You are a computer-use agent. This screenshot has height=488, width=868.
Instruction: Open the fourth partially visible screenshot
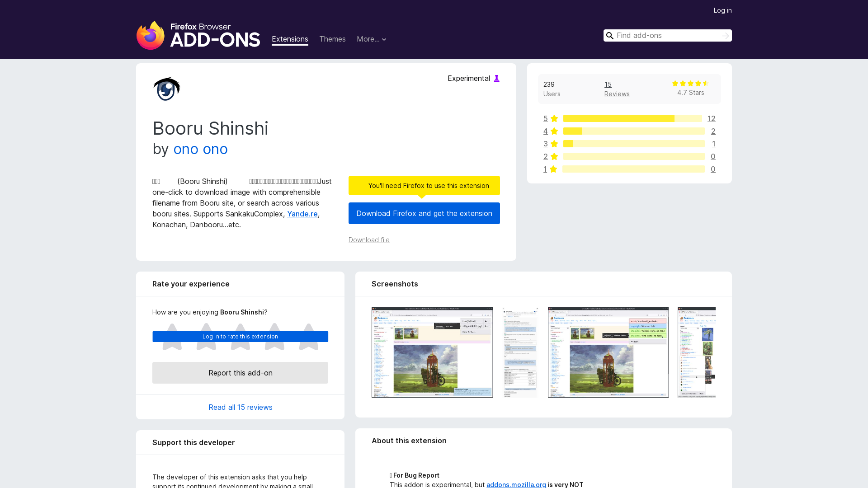pos(697,352)
